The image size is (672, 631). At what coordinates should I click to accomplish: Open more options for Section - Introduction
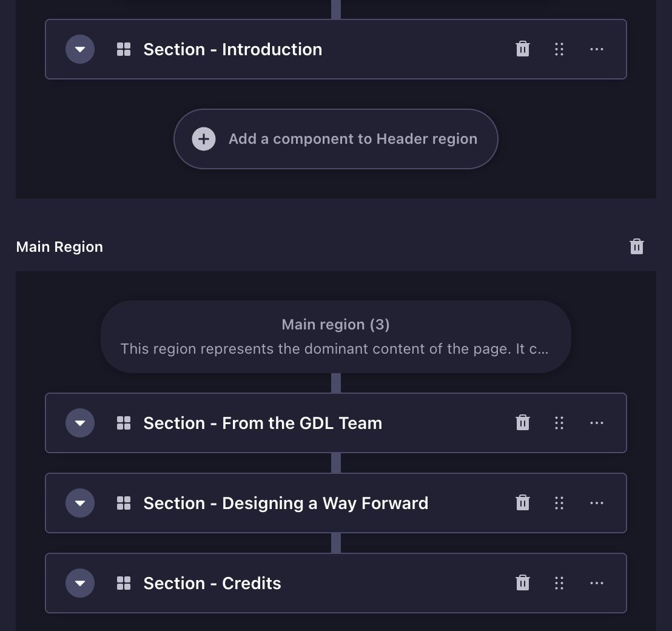coord(597,49)
